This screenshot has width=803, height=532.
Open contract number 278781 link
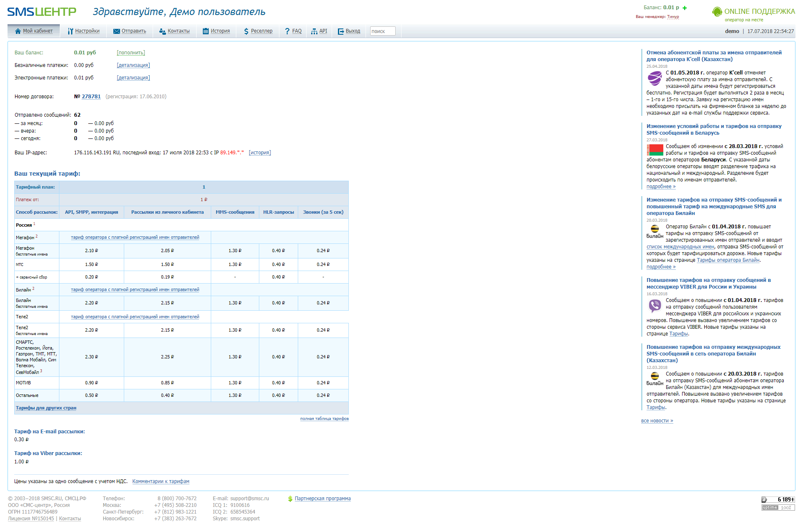point(91,97)
